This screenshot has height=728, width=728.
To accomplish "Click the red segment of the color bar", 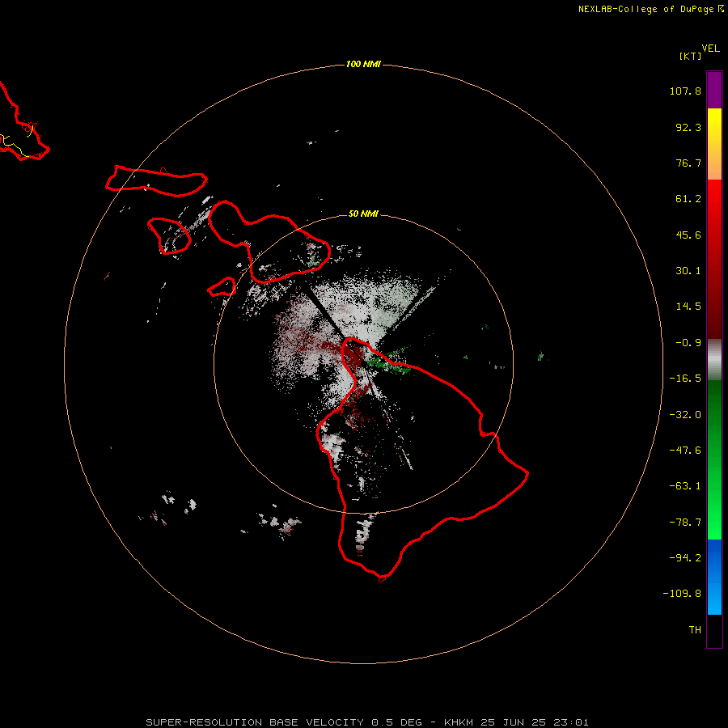I will point(714,259).
